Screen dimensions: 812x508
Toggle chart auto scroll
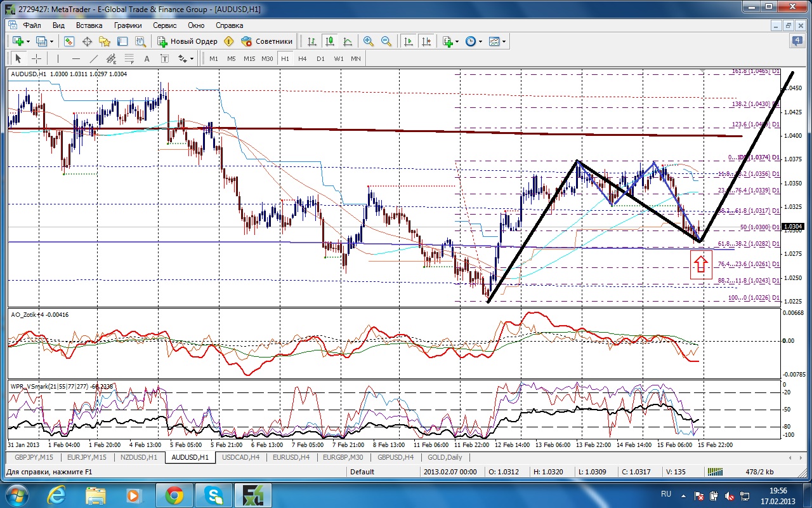pos(408,41)
